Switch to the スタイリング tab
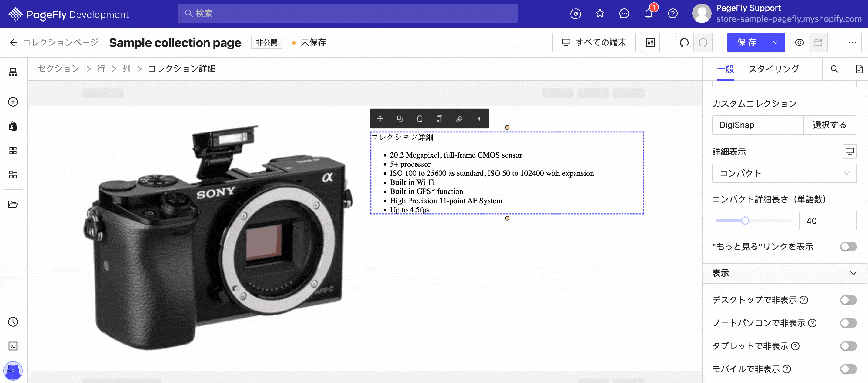The height and width of the screenshot is (383, 868). coord(774,69)
